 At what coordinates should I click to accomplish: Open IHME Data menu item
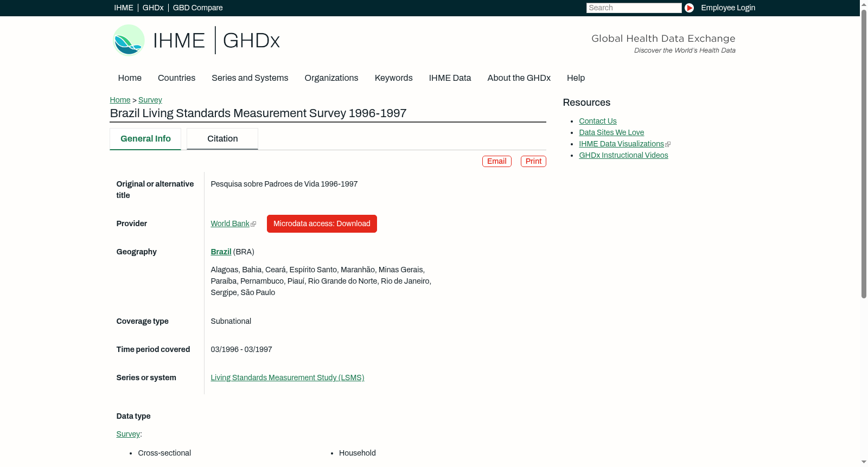tap(450, 78)
